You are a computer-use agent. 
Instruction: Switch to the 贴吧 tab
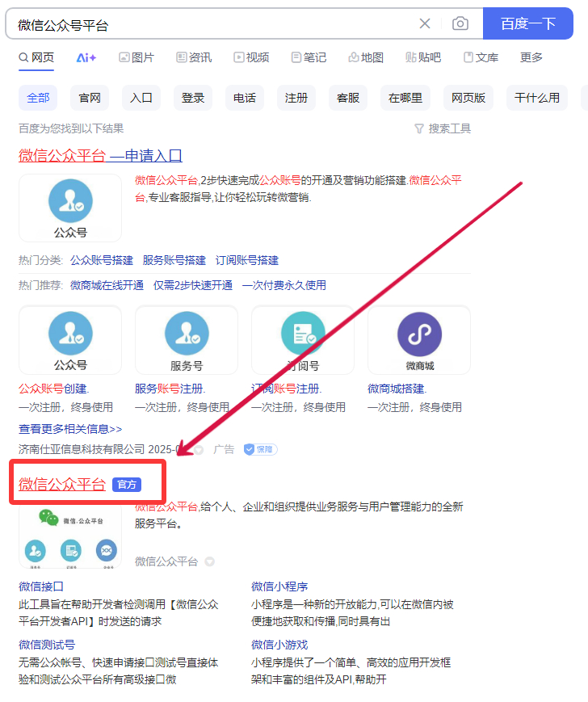click(423, 57)
